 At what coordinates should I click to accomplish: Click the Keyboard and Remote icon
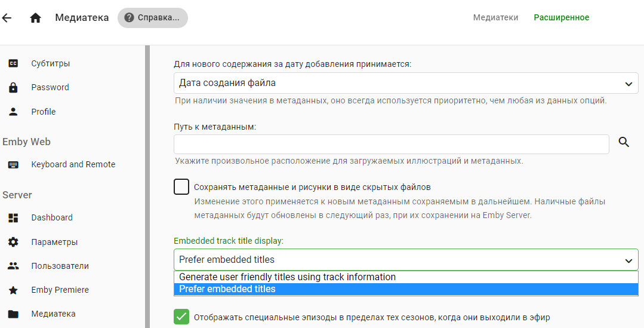click(x=13, y=165)
